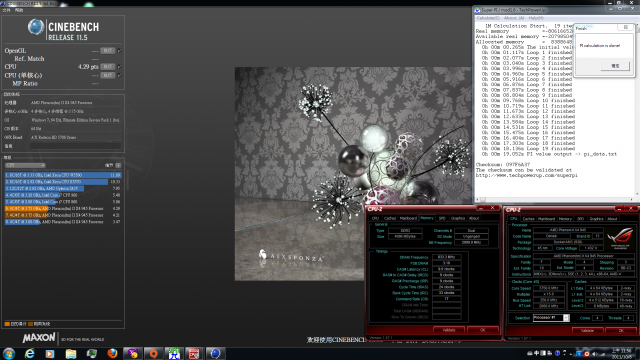Viewport: 640px width, 360px height.
Task: Click OK in left CPU-Z window
Action: pyautogui.click(x=482, y=330)
